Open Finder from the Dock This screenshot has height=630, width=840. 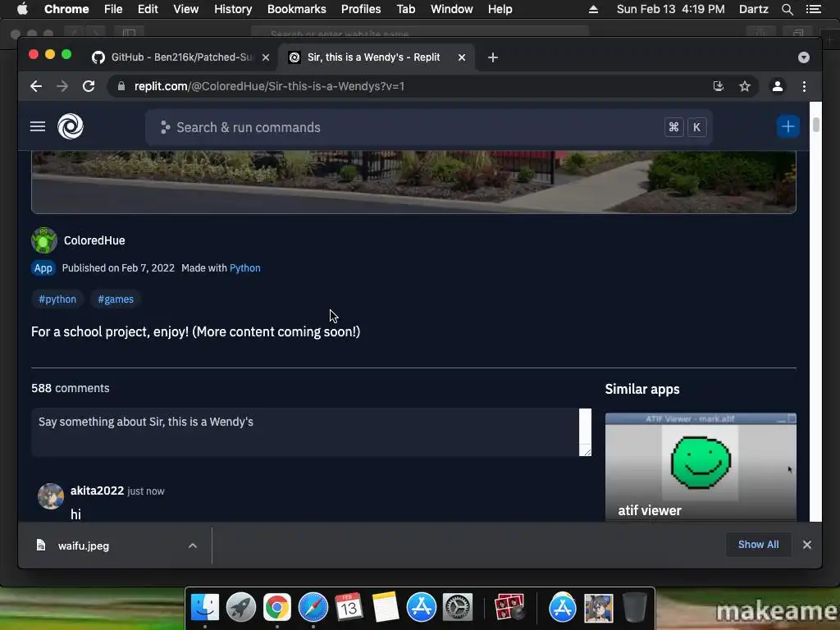pos(205,608)
